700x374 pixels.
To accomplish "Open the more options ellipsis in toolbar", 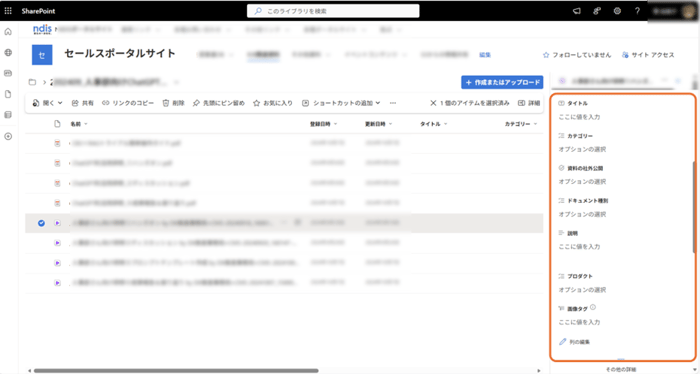I will point(393,103).
